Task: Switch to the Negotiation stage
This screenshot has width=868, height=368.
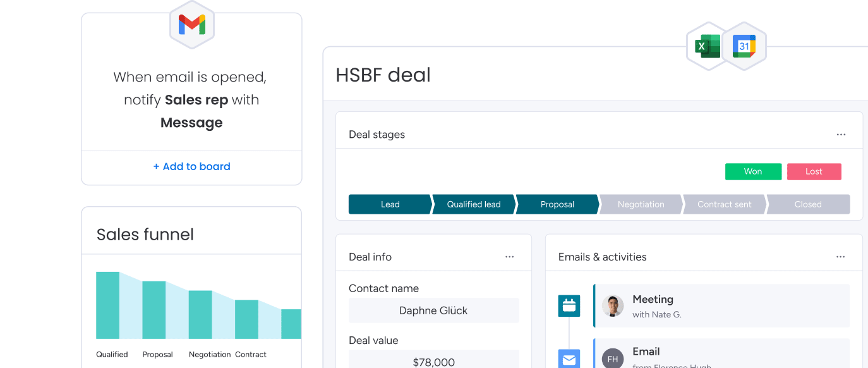Action: pyautogui.click(x=641, y=204)
